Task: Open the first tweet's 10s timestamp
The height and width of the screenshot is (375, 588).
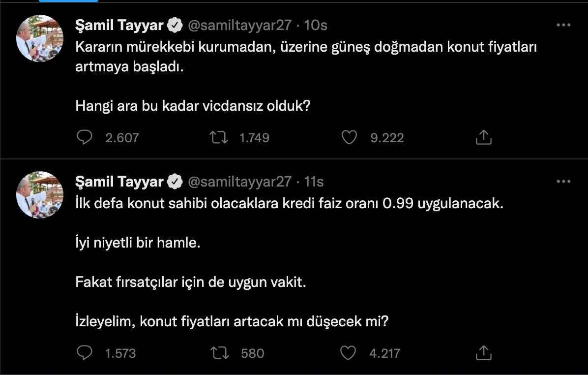Action: 316,25
